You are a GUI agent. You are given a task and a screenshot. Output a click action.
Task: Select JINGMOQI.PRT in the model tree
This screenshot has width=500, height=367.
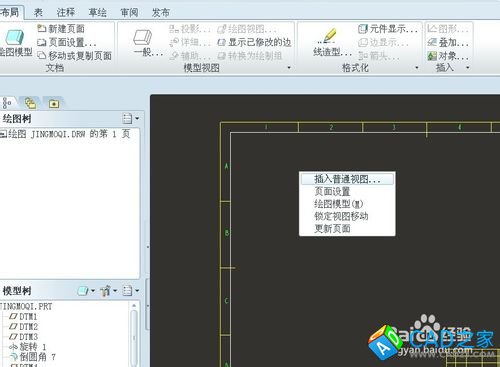pos(27,306)
